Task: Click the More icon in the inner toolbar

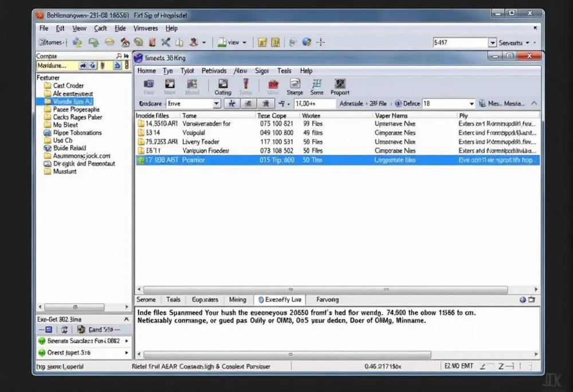Action: click(x=170, y=84)
